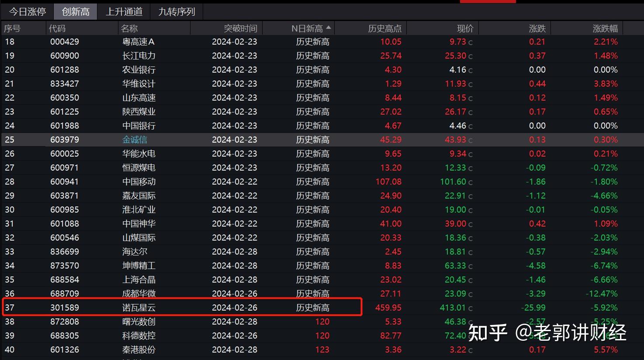Click the c icon next to 金诚信's price
Viewport: 644px width, 360px height.
(x=471, y=140)
